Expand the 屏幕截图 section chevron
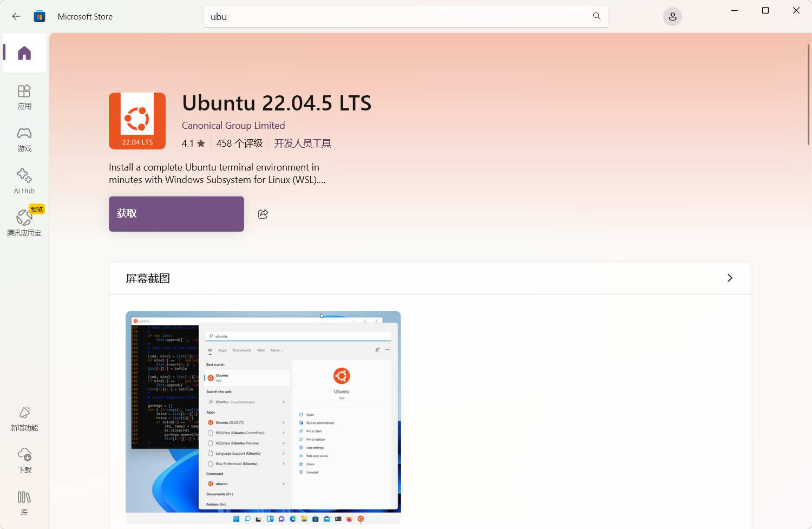The image size is (812, 529). coord(730,278)
